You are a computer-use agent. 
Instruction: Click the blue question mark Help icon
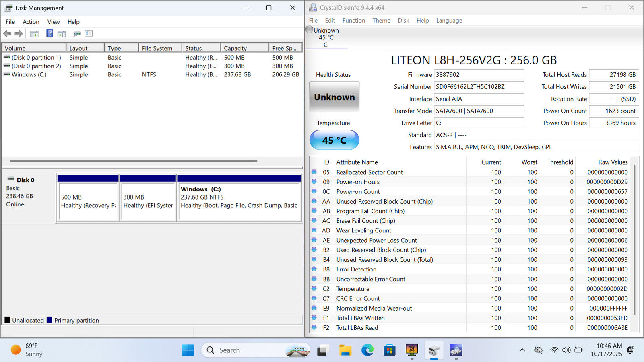click(x=50, y=34)
